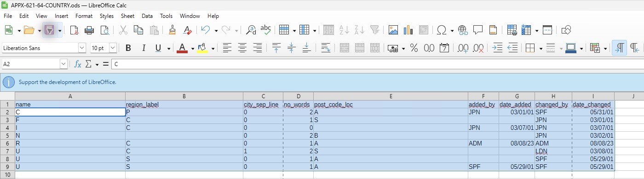Expand the Name Box dropdown arrow
The image size is (644, 179).
coord(63,64)
